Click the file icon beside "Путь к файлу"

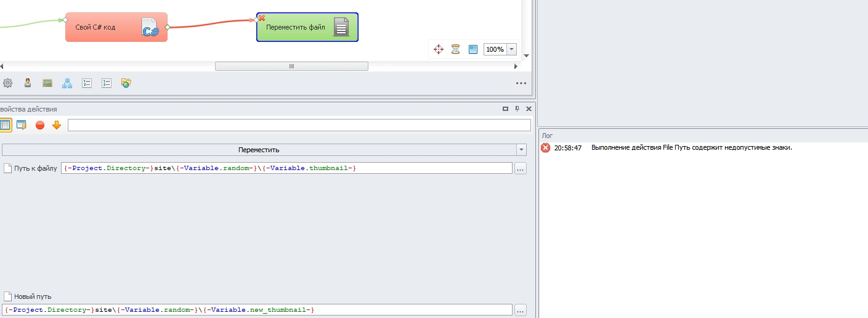[7, 168]
